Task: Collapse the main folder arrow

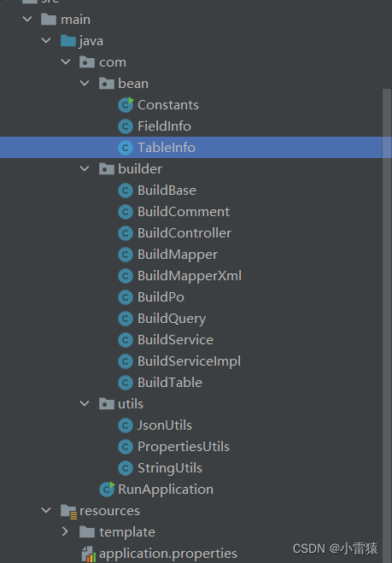Action: click(27, 19)
